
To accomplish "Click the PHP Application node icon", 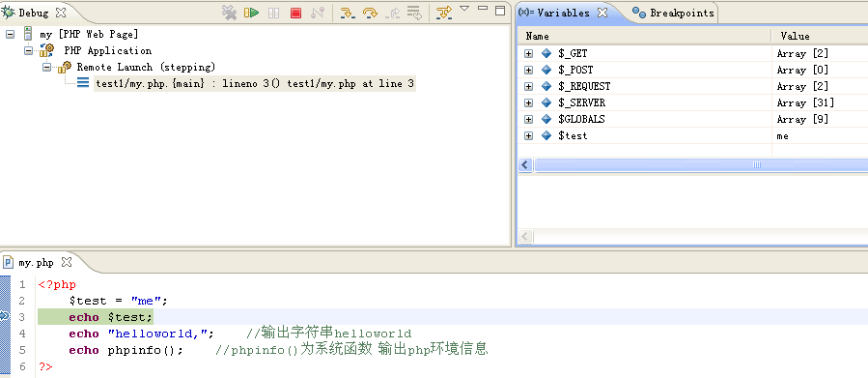I will tap(46, 50).
